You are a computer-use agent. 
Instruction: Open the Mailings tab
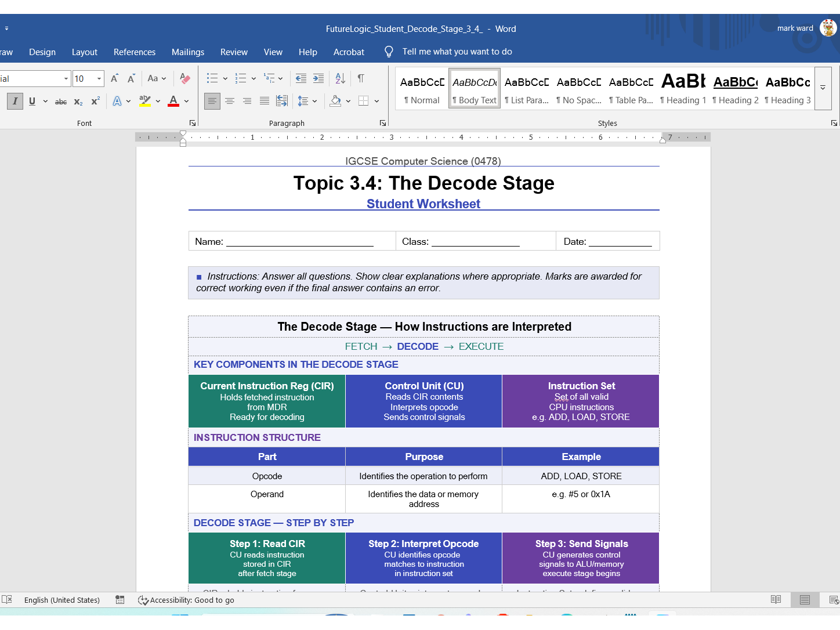pyautogui.click(x=188, y=52)
